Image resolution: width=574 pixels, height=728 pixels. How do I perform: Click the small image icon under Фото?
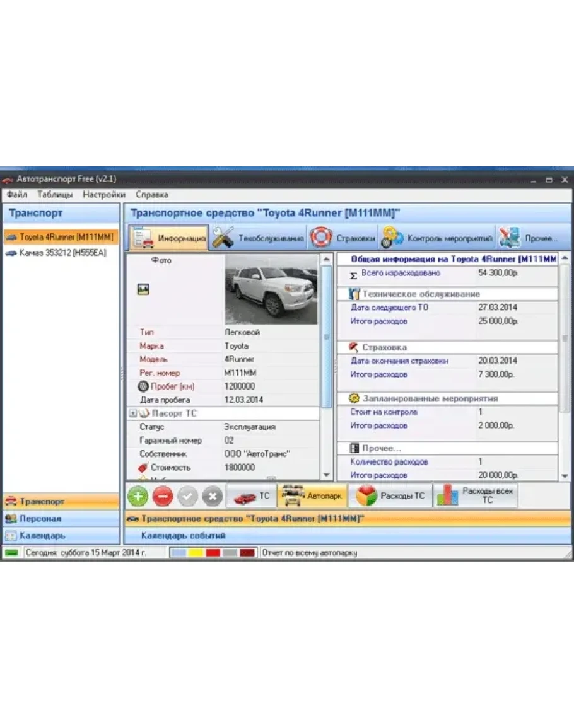point(143,289)
